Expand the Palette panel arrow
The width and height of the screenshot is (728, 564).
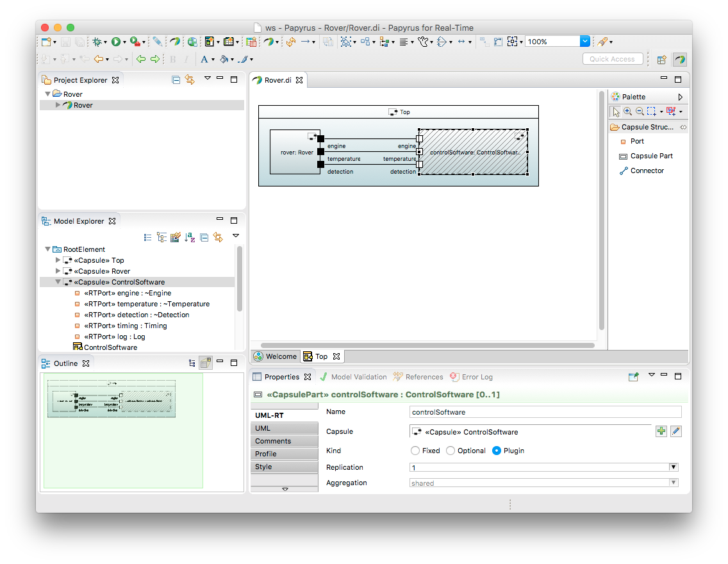click(680, 97)
